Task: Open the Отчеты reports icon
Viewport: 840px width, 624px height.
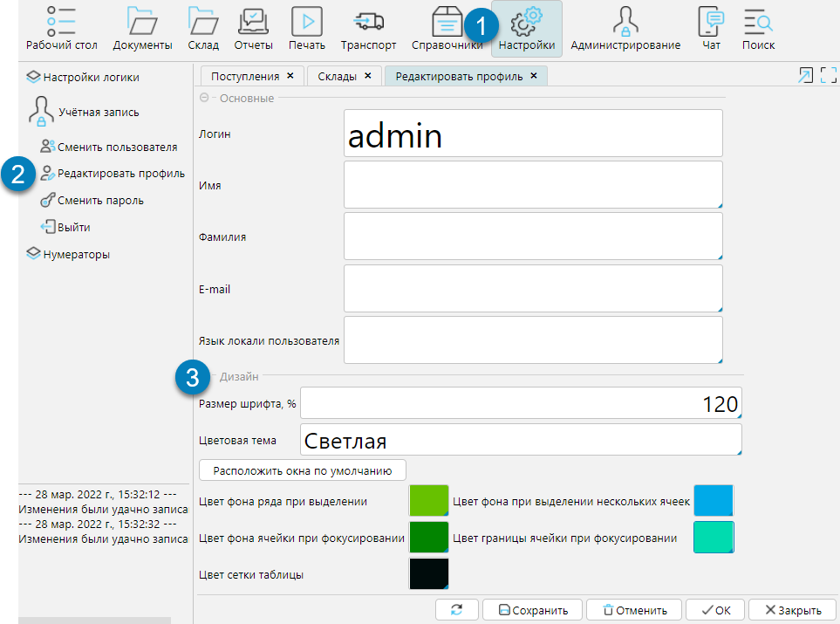Action: point(253,28)
